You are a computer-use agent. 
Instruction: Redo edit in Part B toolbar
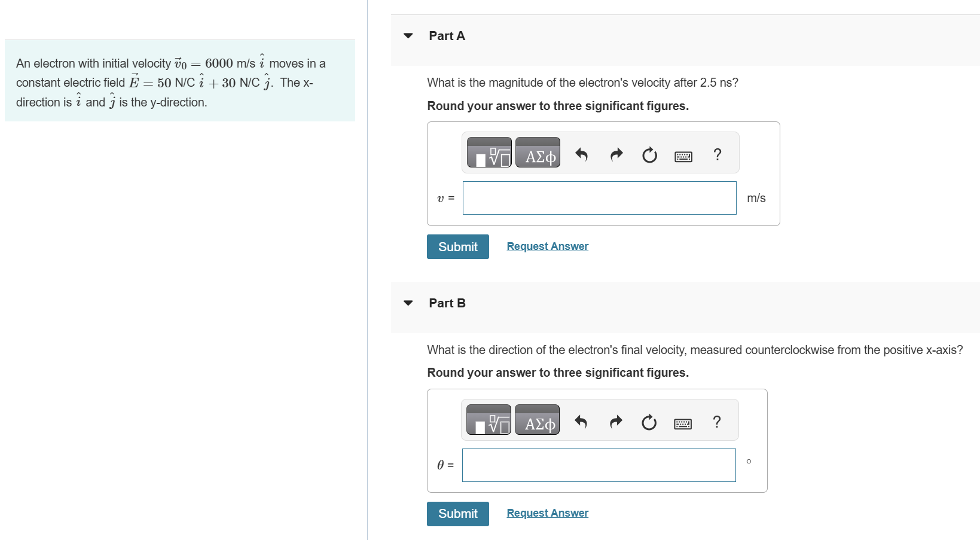tap(616, 423)
